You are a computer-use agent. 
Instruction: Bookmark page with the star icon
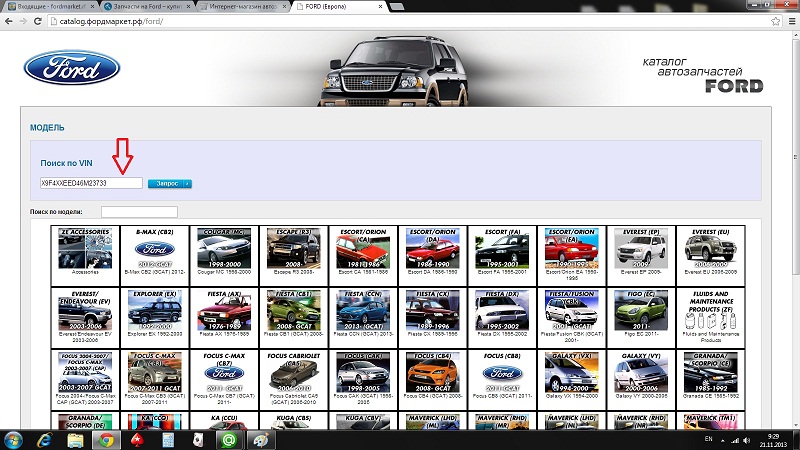(776, 21)
